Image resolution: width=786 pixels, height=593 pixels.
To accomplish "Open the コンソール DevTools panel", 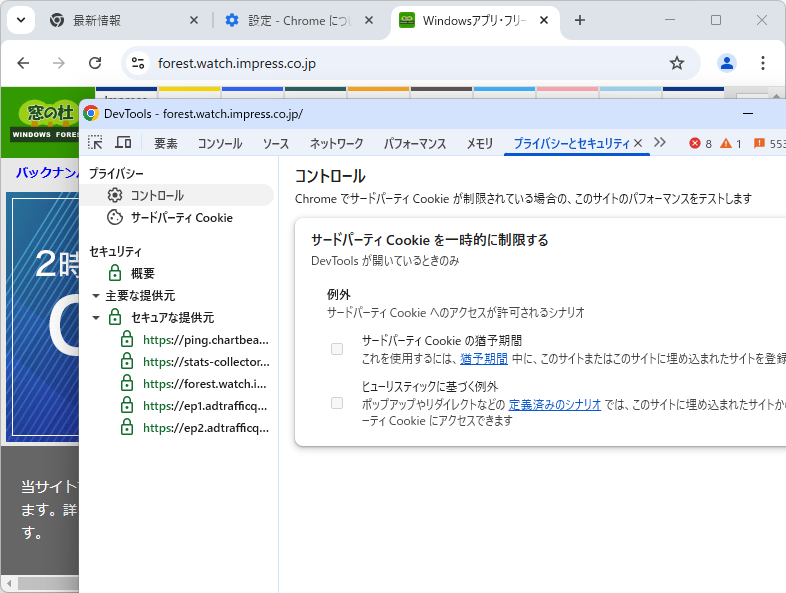I will click(220, 144).
